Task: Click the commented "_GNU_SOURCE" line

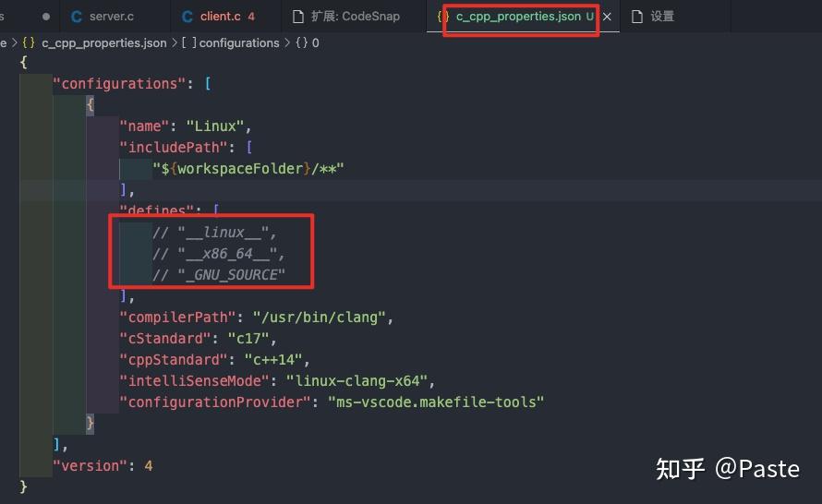Action: click(219, 274)
